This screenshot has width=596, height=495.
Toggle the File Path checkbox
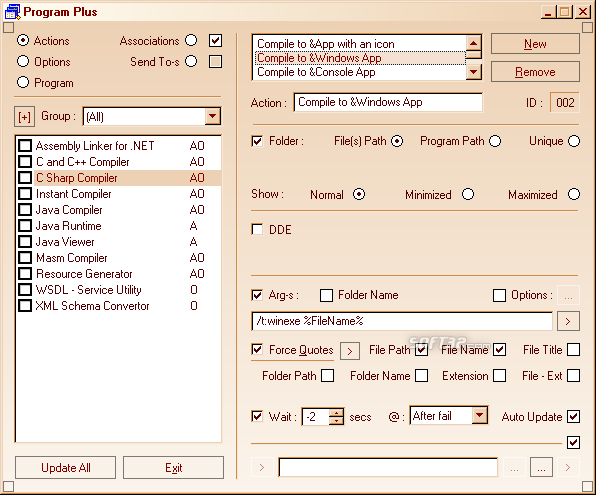click(422, 350)
